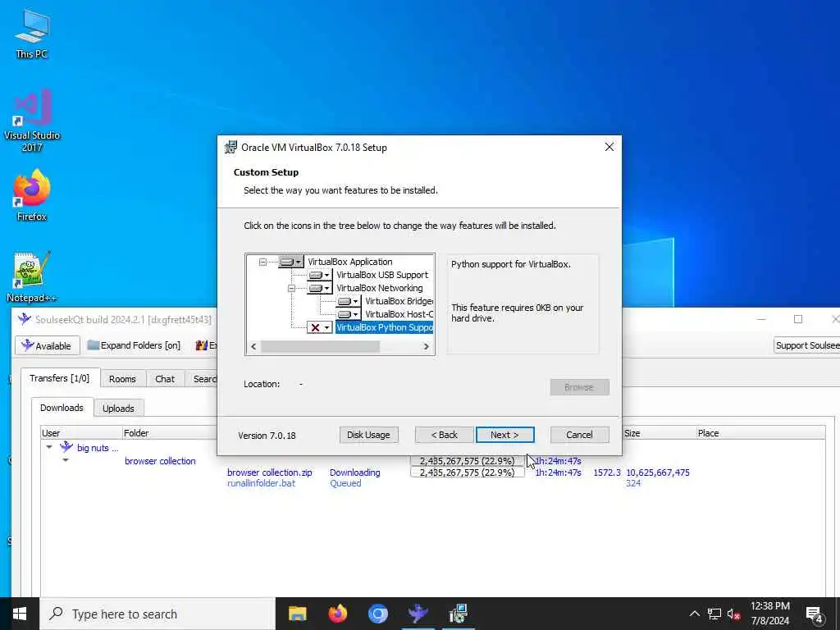Screen dimensions: 840x630
Task: Switch to the Rooms tab
Action: click(123, 379)
